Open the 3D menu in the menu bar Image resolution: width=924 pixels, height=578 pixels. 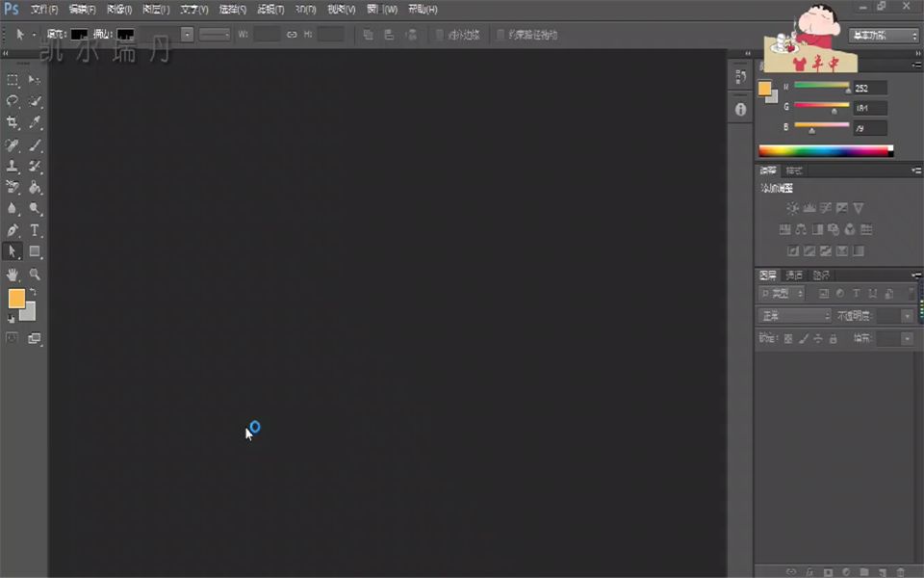[306, 9]
